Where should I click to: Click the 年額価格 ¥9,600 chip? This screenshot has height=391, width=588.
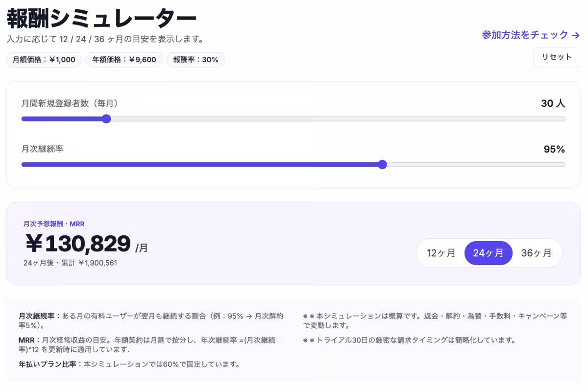124,59
